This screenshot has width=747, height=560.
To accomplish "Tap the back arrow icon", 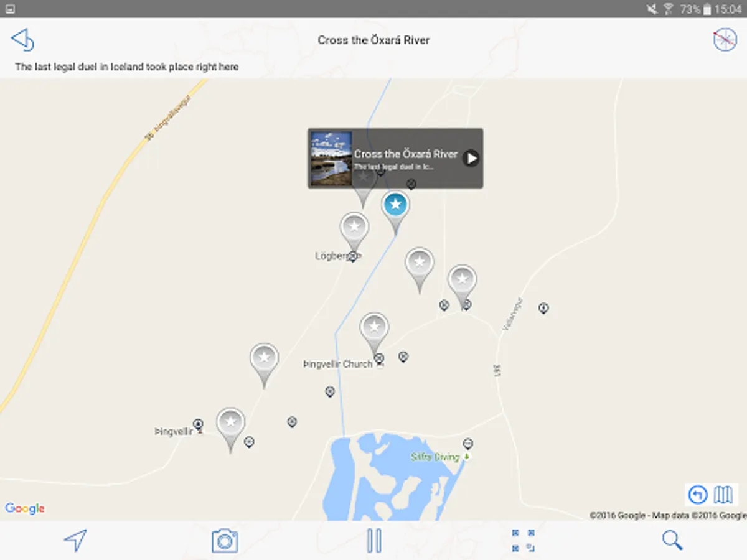I will 22,39.
